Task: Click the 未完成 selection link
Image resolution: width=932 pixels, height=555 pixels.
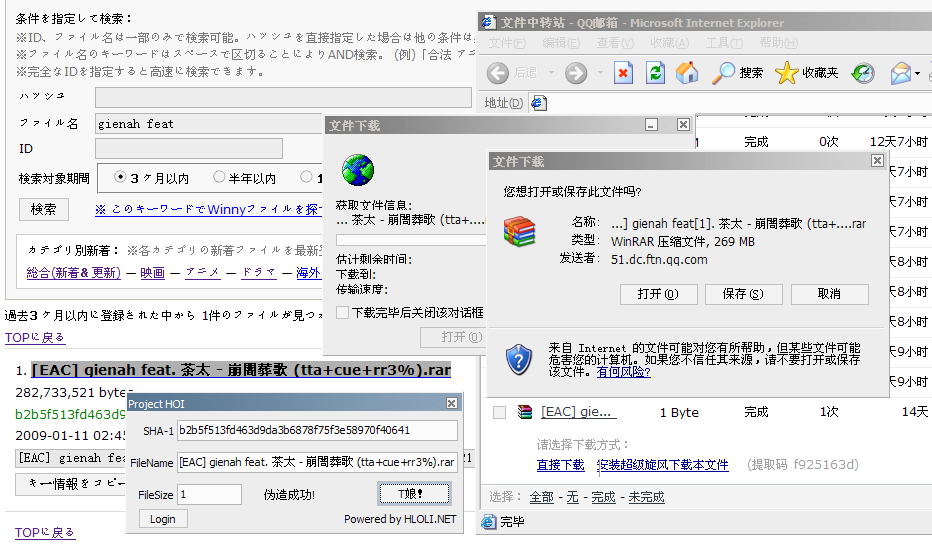Action: point(646,497)
